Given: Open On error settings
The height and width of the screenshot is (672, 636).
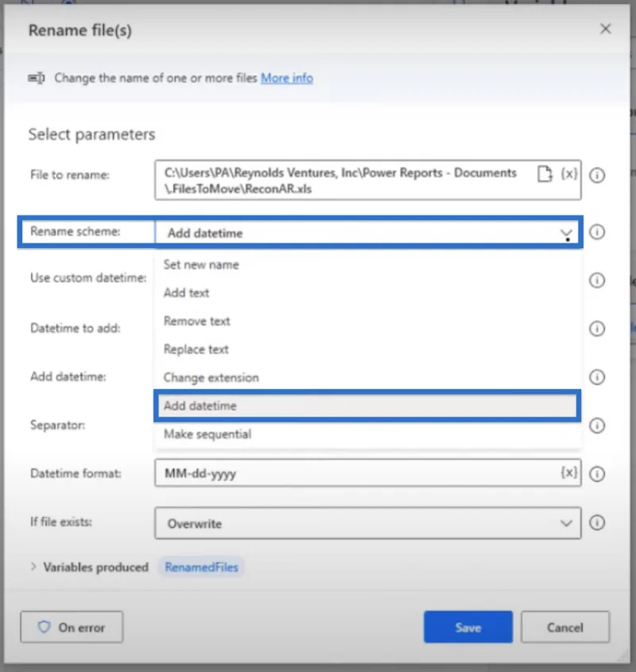Looking at the screenshot, I should click(72, 627).
